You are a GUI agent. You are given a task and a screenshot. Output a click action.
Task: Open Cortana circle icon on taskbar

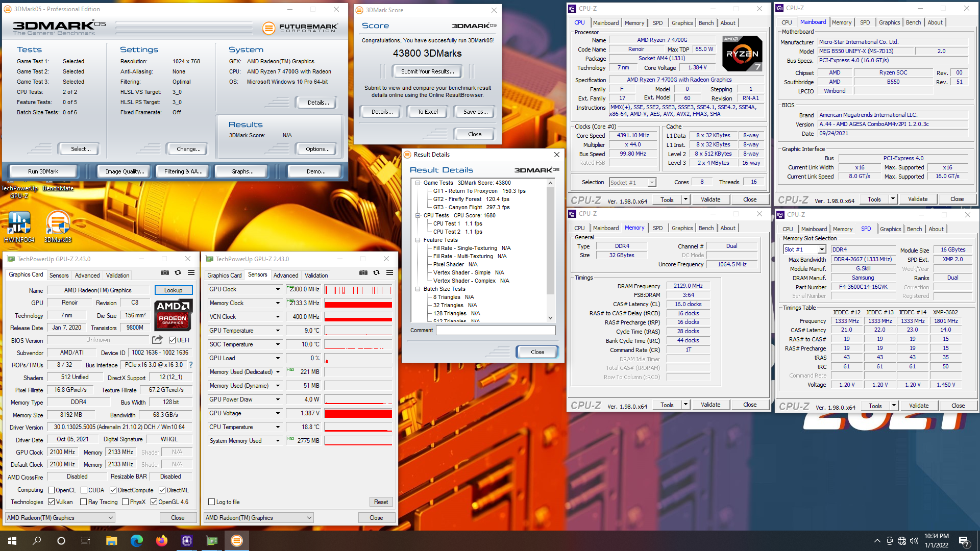[x=61, y=541]
